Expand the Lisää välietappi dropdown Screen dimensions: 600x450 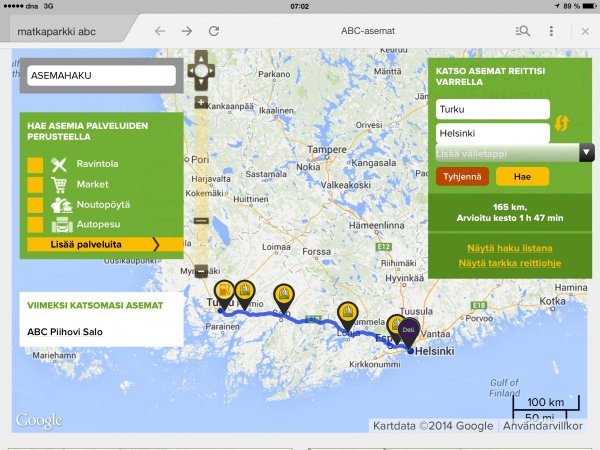click(x=587, y=153)
